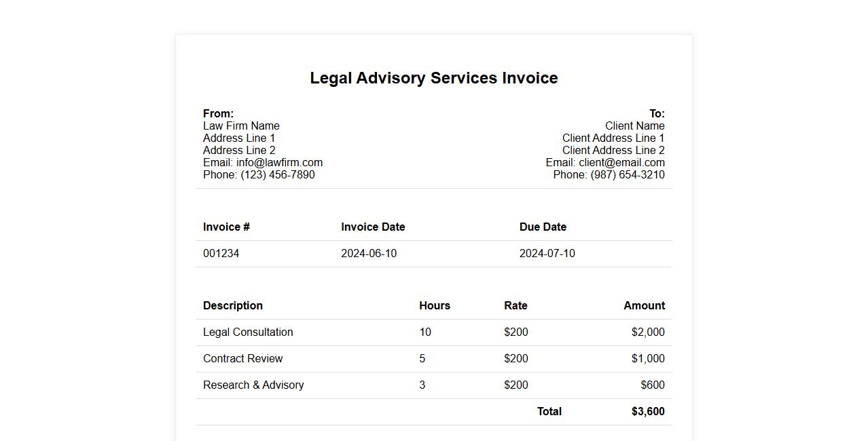This screenshot has width=868, height=441.
Task: Click the $3,600 total amount
Action: [648, 412]
